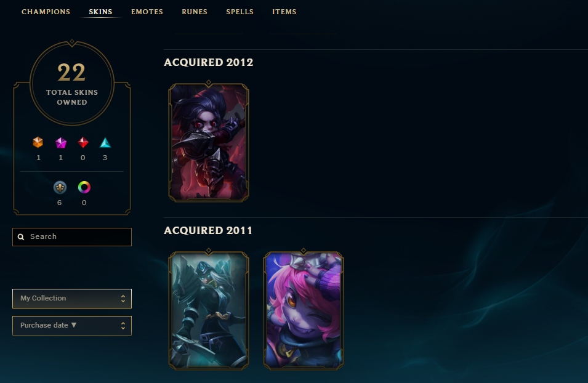Open the Items tab

[284, 12]
